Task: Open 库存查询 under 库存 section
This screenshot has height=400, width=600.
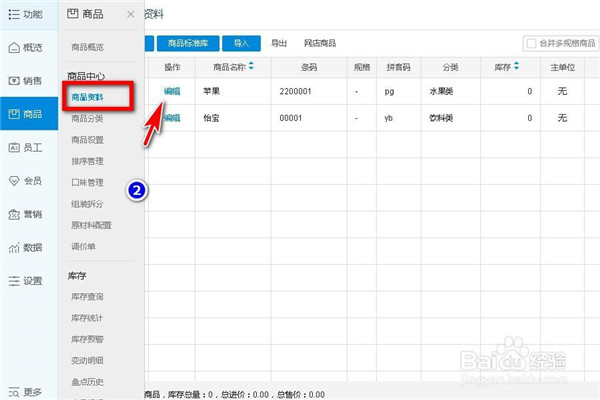Action: [x=87, y=297]
